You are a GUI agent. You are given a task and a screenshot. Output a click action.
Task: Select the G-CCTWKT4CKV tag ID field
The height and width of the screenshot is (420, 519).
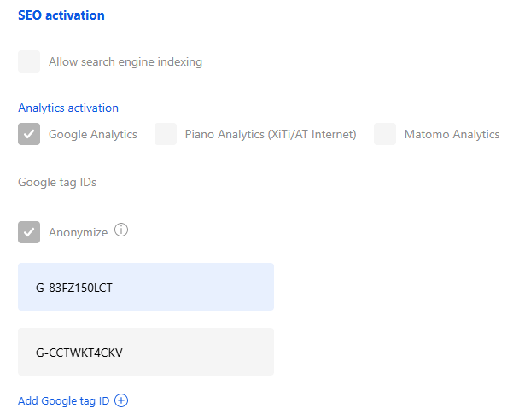(x=145, y=352)
